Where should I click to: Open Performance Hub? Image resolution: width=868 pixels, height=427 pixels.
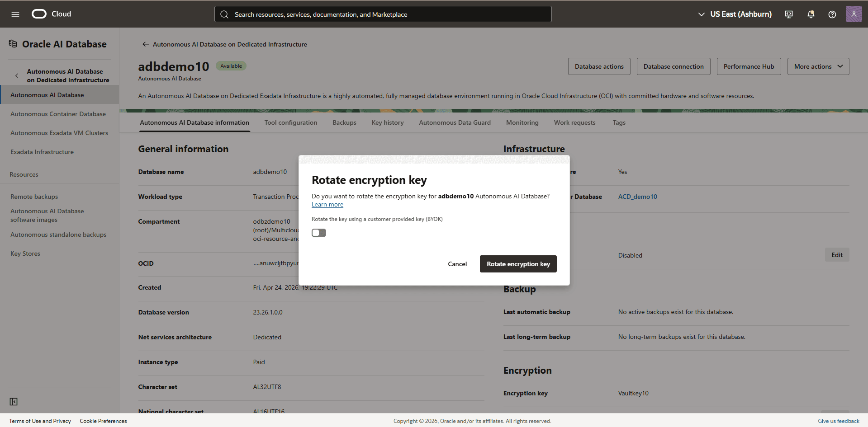point(749,66)
